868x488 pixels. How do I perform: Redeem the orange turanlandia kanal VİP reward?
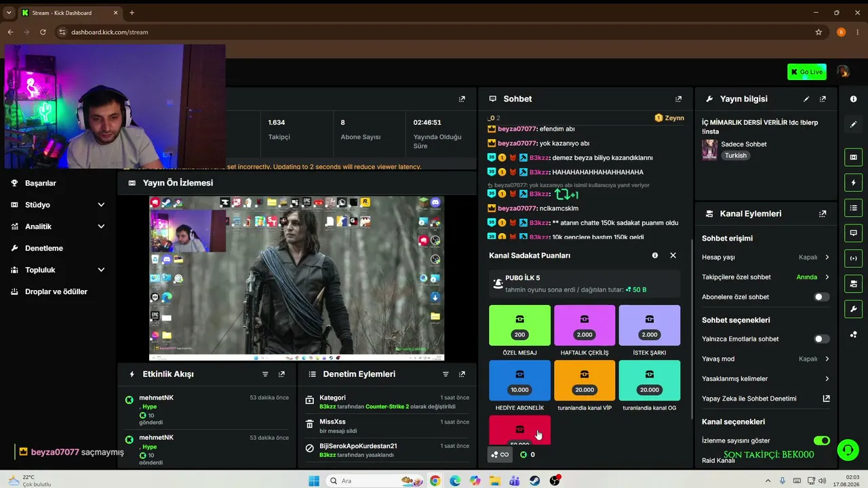coord(585,380)
